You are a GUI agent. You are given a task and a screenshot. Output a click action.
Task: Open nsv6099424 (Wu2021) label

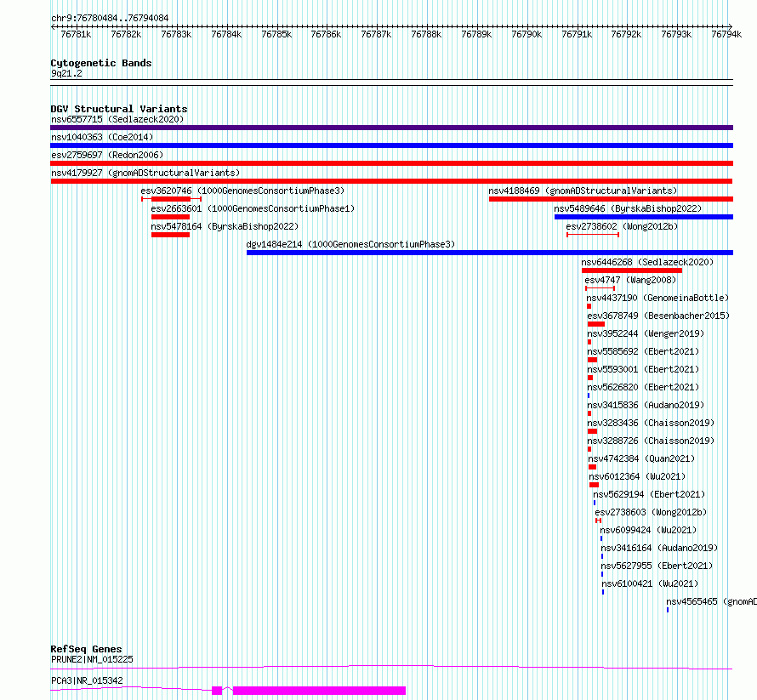(x=648, y=530)
